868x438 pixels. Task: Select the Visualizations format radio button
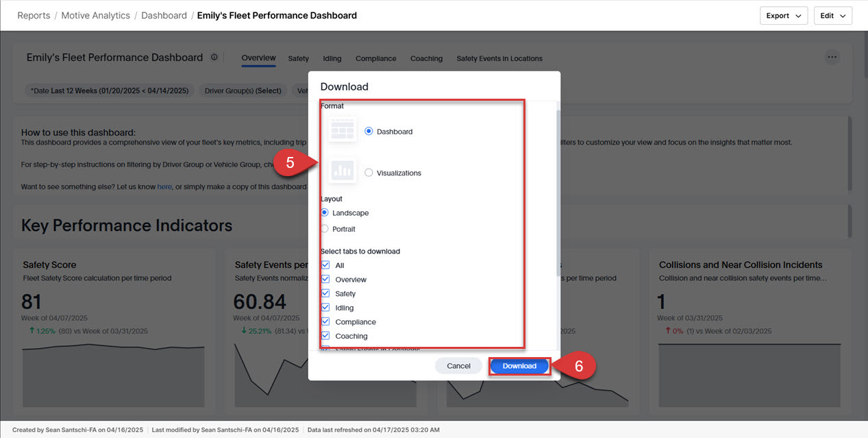[x=369, y=173]
